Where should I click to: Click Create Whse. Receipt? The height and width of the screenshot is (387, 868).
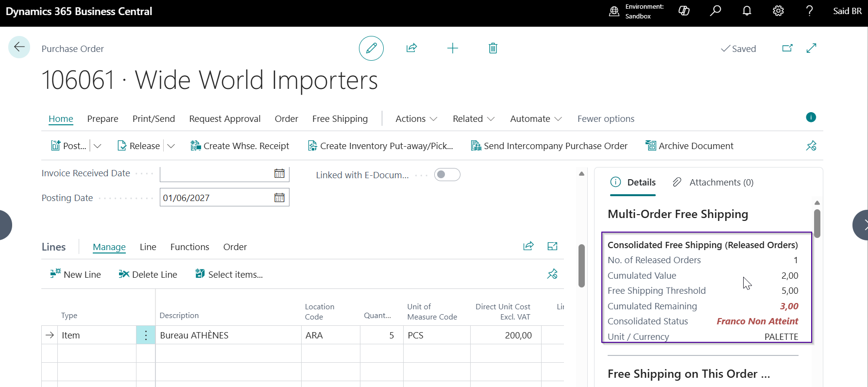click(240, 146)
